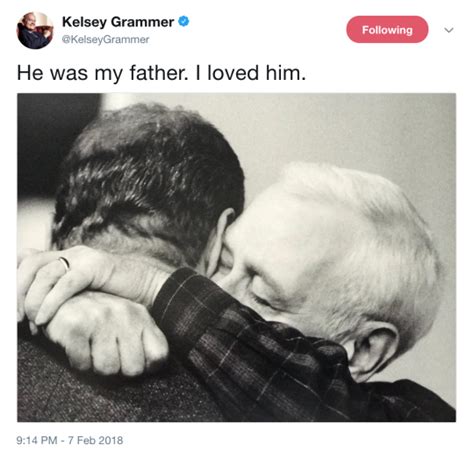Click the wedding ring in the photo

click(x=65, y=263)
